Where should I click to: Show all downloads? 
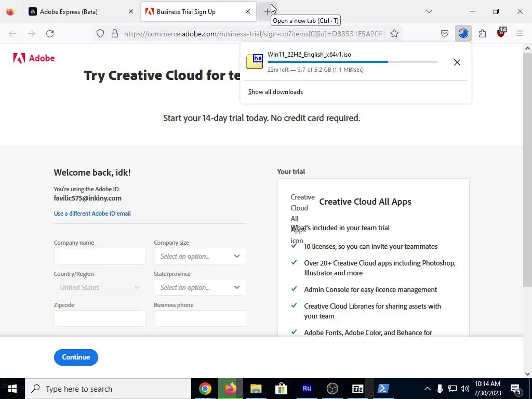click(275, 92)
